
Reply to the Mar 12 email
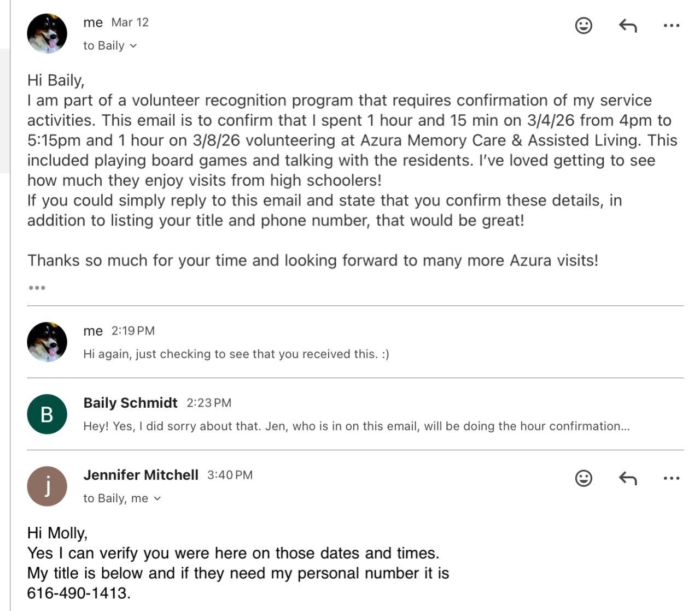[x=628, y=26]
